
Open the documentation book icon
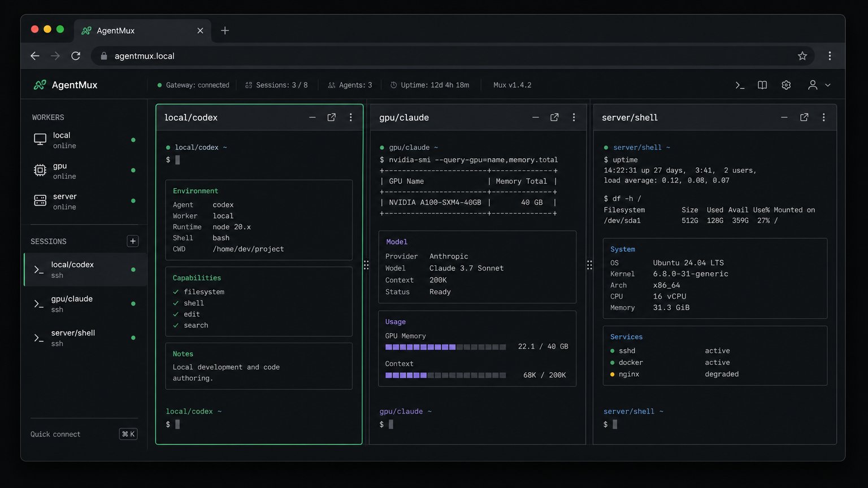(762, 85)
